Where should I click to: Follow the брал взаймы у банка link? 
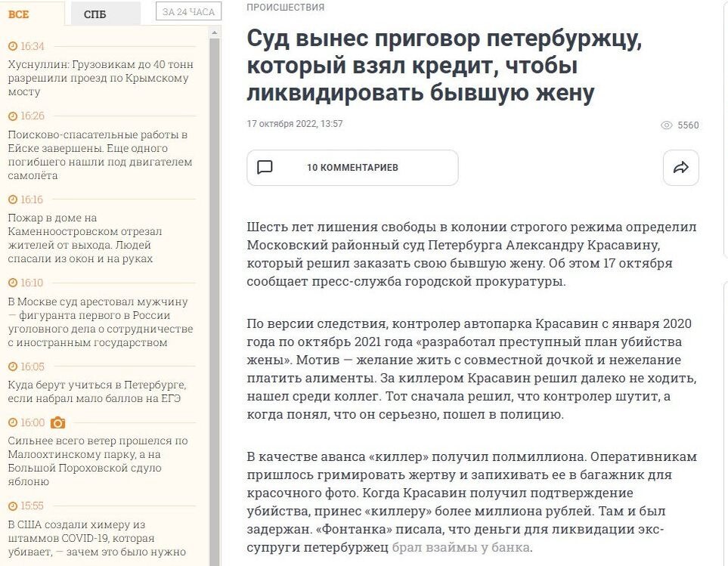coord(460,547)
